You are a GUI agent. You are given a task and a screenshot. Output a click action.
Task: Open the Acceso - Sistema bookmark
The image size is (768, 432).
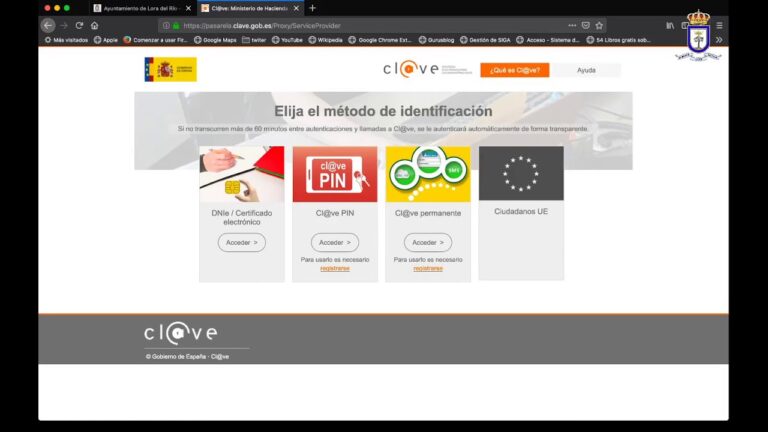coord(548,40)
